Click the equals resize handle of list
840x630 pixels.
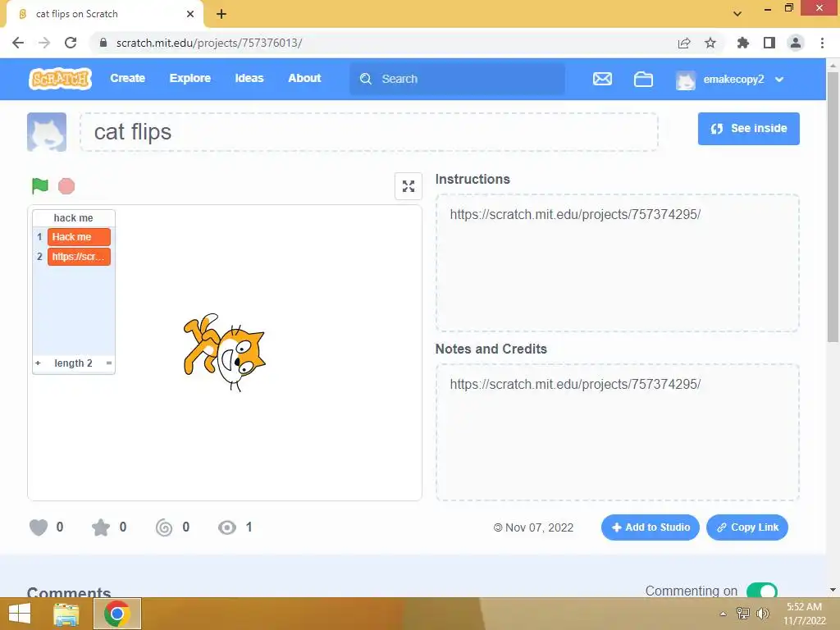(x=109, y=363)
